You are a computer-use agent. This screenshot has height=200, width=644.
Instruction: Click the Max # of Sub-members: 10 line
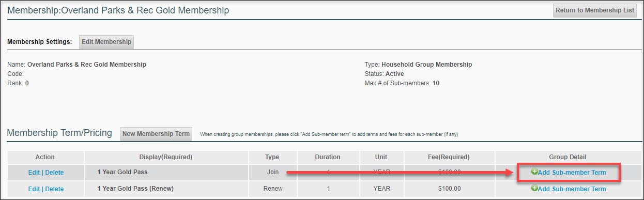(402, 83)
